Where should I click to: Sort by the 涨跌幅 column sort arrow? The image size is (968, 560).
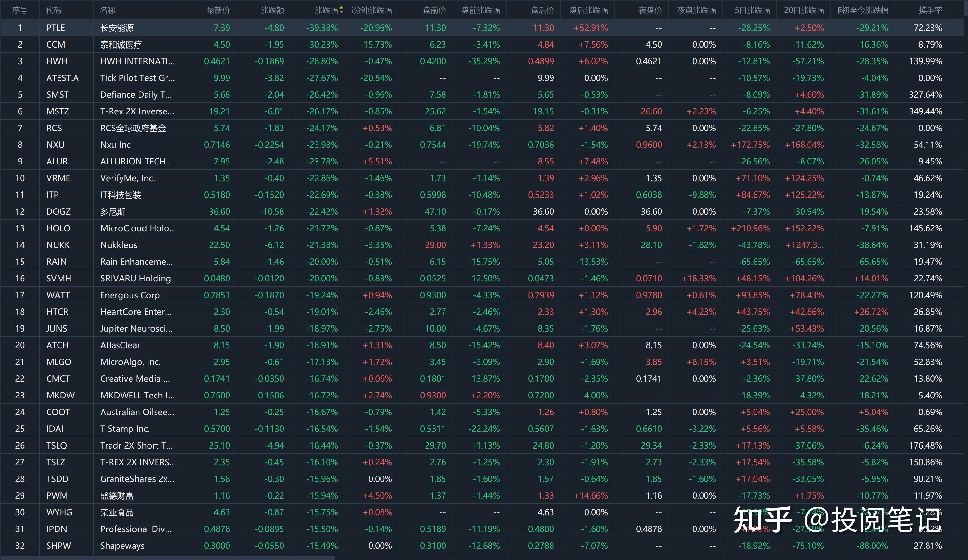[341, 10]
